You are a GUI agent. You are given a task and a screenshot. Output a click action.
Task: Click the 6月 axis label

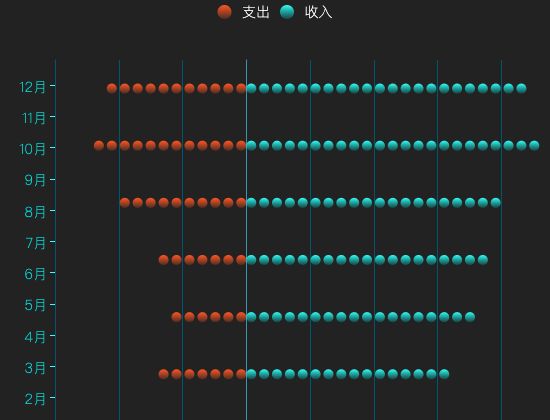[x=35, y=274]
